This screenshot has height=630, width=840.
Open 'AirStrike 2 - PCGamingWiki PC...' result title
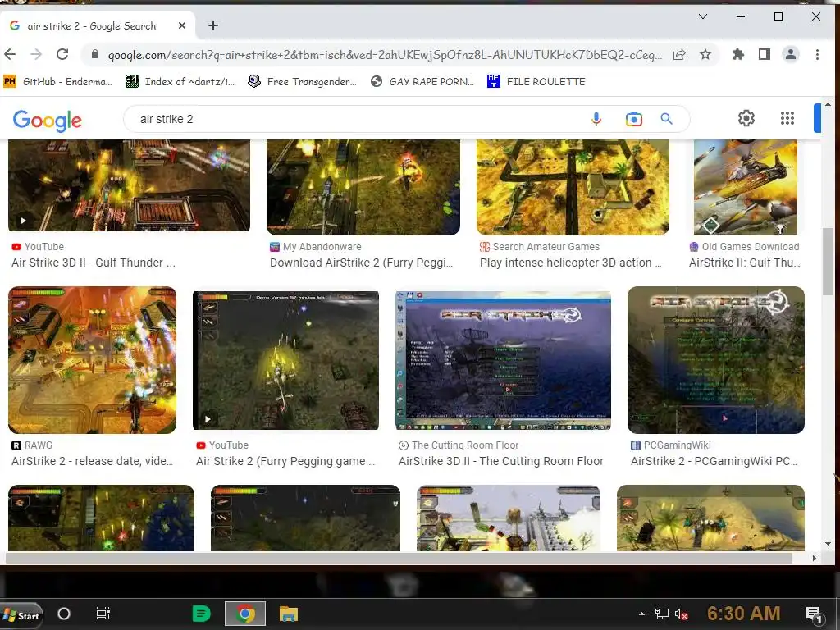[x=714, y=461]
